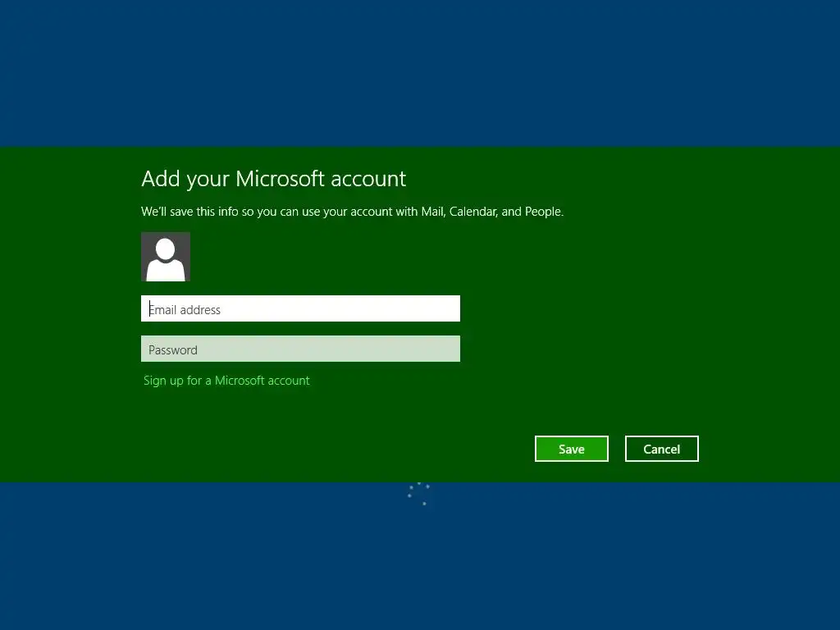Screen dimensions: 840x630
Task: Cancel adding the Microsoft account
Action: (662, 449)
